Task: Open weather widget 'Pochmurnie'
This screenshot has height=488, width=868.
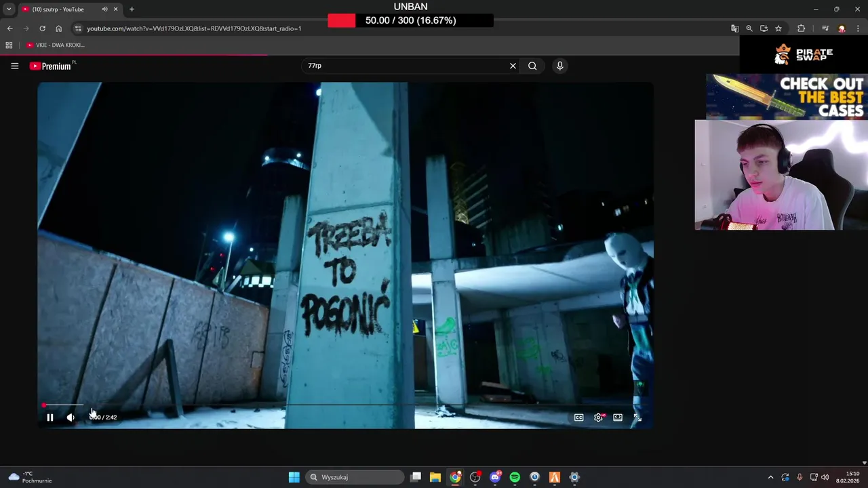Action: 31,477
